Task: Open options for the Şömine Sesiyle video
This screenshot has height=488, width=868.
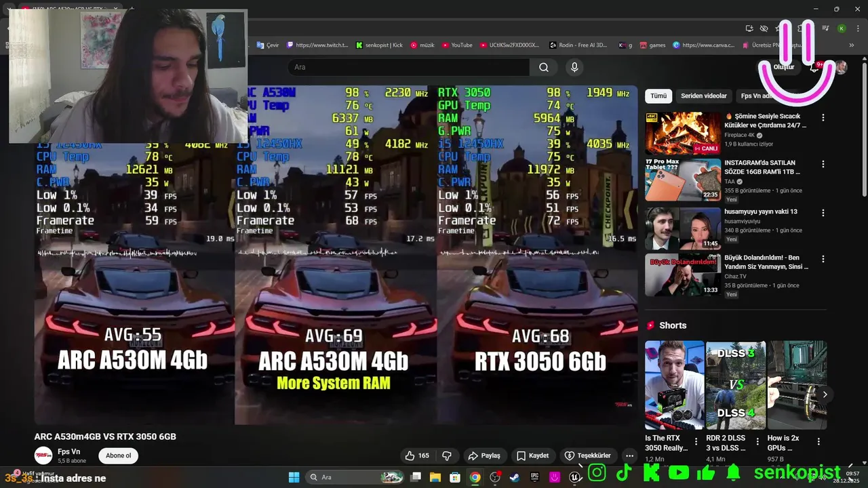Action: pyautogui.click(x=823, y=117)
